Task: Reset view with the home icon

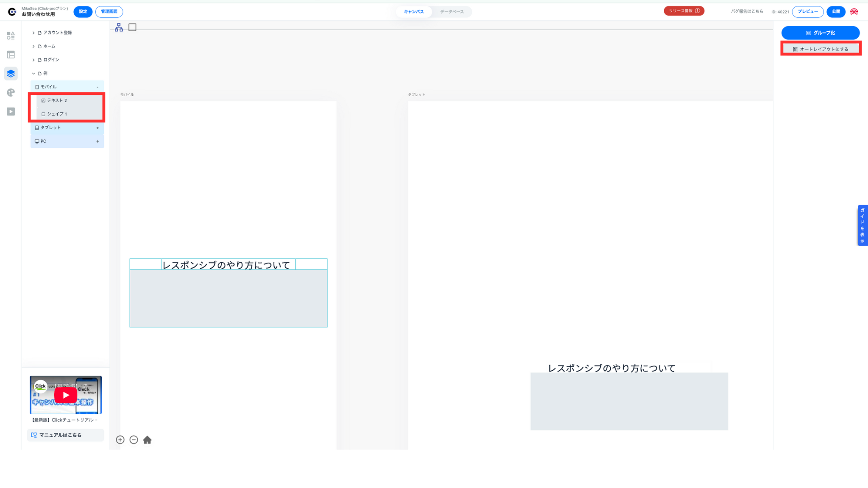Action: [x=147, y=440]
